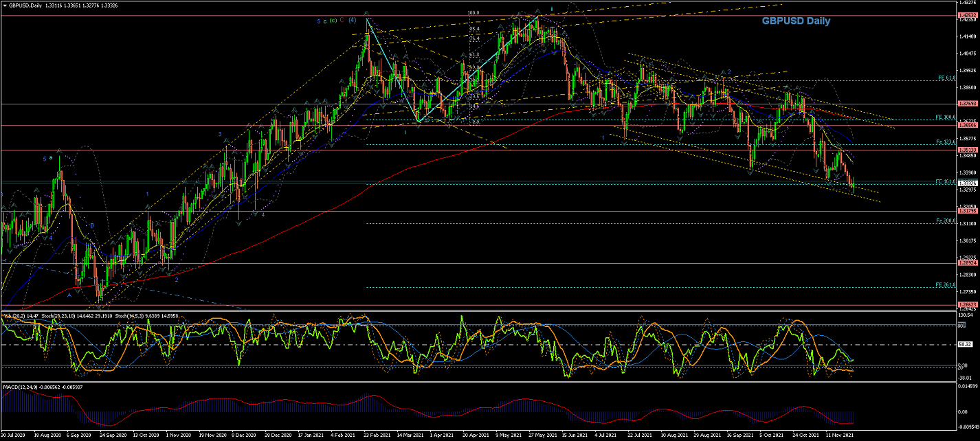980x441 pixels.
Task: Click the 1.26623 red price level label
Action: [x=968, y=305]
